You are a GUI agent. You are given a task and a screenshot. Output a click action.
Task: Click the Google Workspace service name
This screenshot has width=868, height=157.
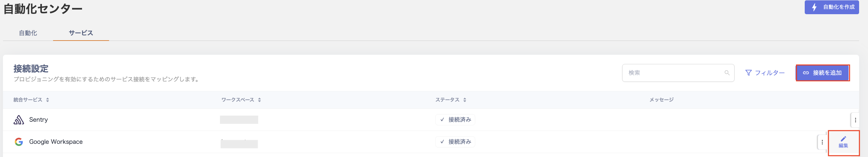click(x=56, y=142)
